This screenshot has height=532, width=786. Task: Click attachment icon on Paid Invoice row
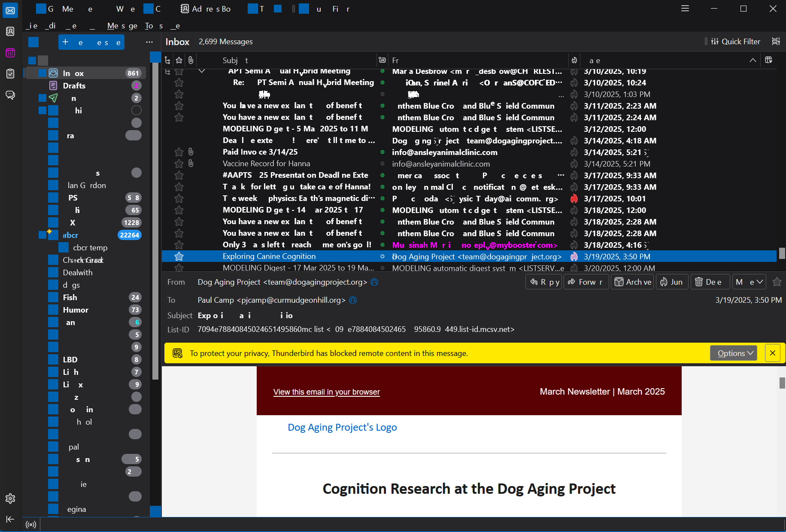pos(191,152)
